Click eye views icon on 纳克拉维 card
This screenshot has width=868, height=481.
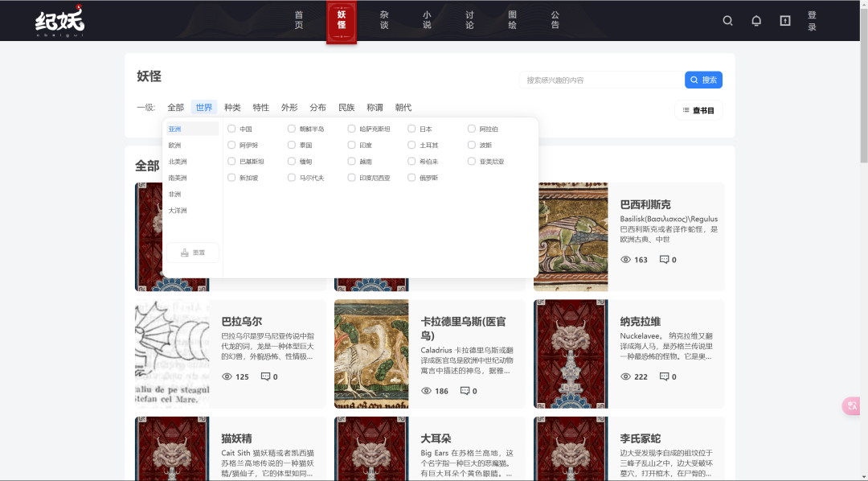pyautogui.click(x=625, y=376)
